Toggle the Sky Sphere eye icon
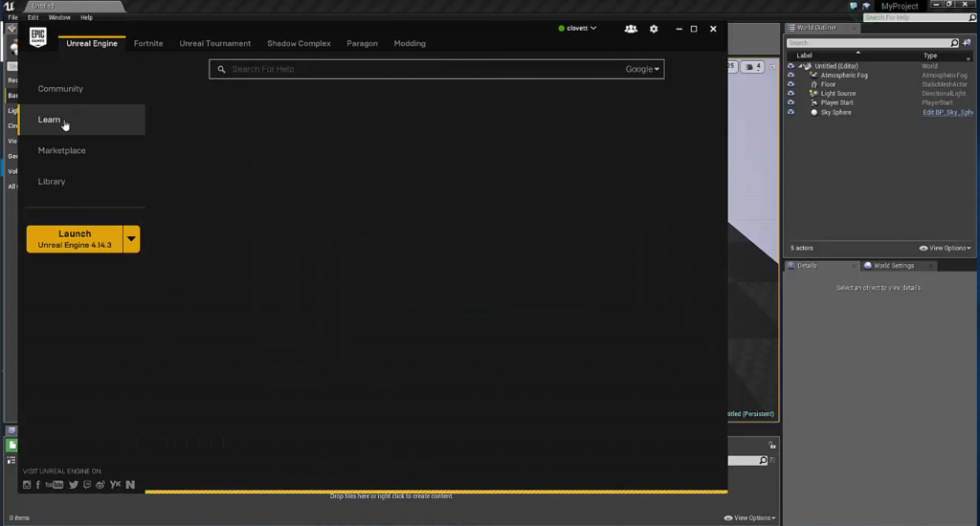 click(x=791, y=112)
